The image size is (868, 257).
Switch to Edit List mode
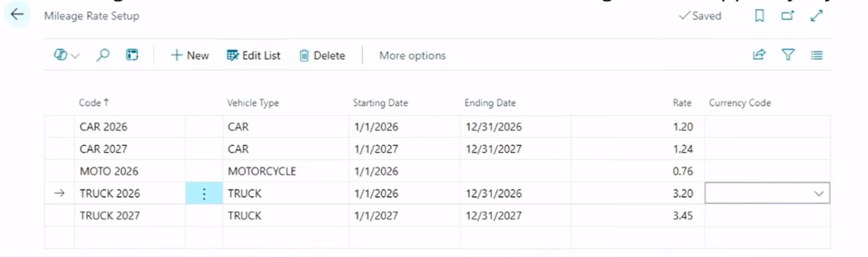(254, 55)
